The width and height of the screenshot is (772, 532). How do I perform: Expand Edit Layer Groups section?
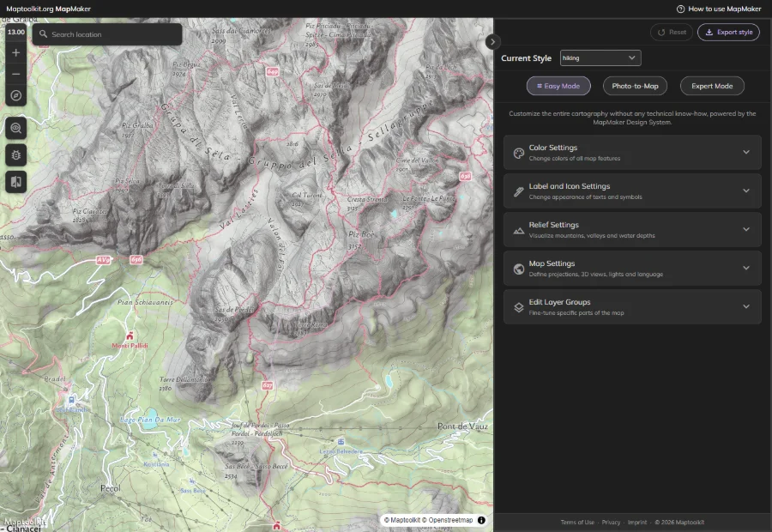tap(632, 307)
